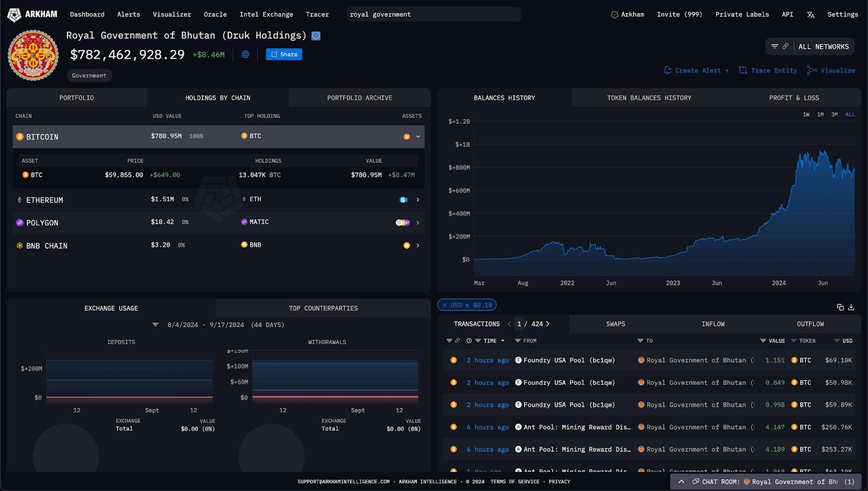Click the filter icon in the FROM column
Image resolution: width=868 pixels, height=491 pixels.
(x=517, y=341)
